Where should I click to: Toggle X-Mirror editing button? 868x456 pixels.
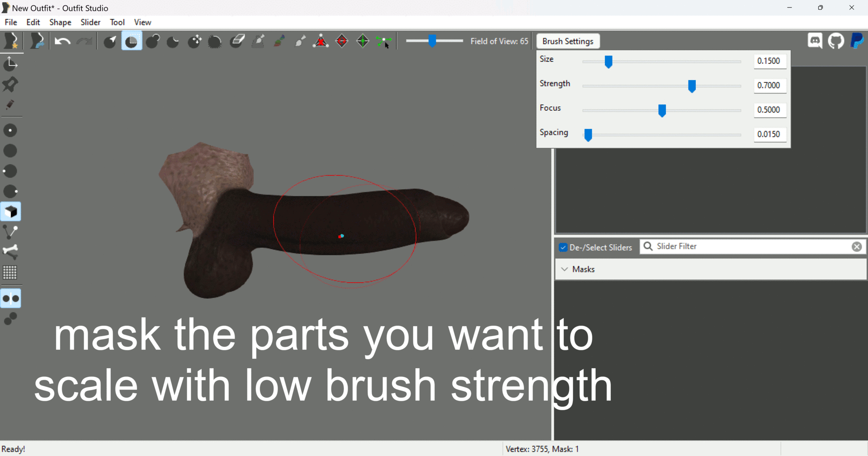(11, 299)
